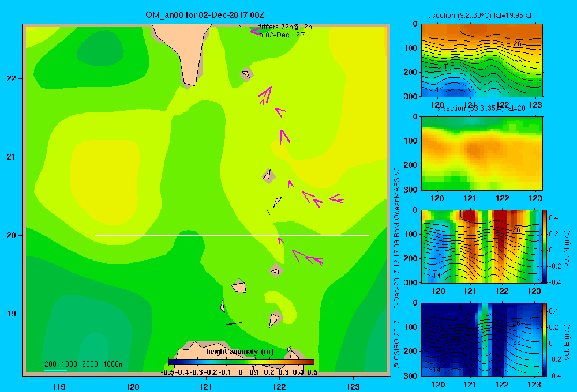The image size is (577, 392).
Task: Click the vel. N vertical color scale
Action: [545, 246]
